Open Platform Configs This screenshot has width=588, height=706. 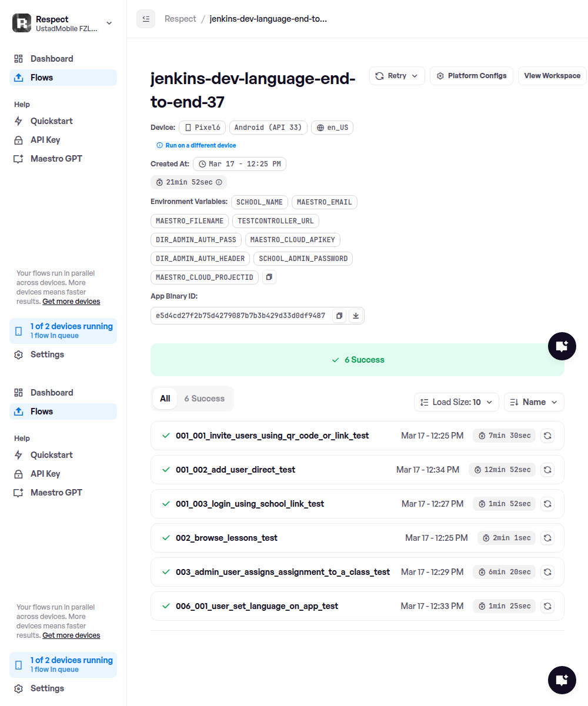472,76
